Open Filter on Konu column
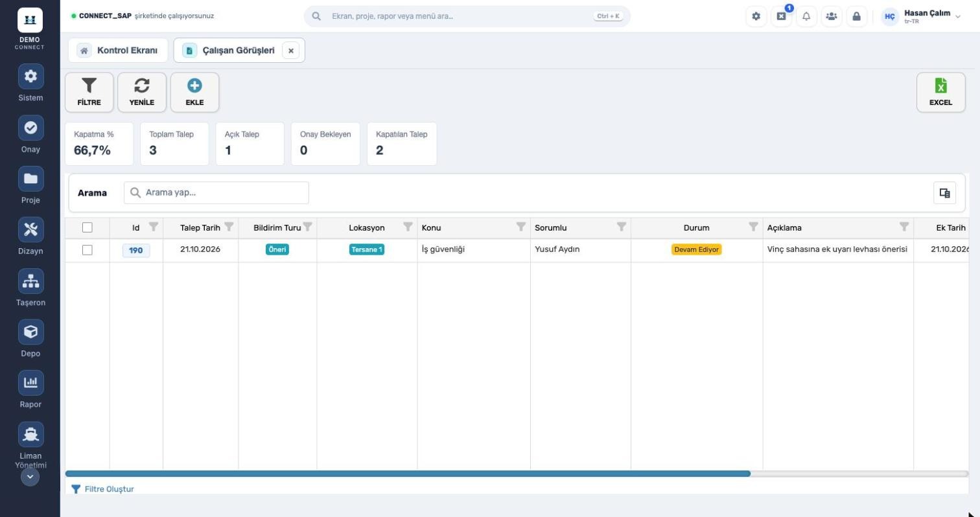Image resolution: width=980 pixels, height=517 pixels. [520, 227]
